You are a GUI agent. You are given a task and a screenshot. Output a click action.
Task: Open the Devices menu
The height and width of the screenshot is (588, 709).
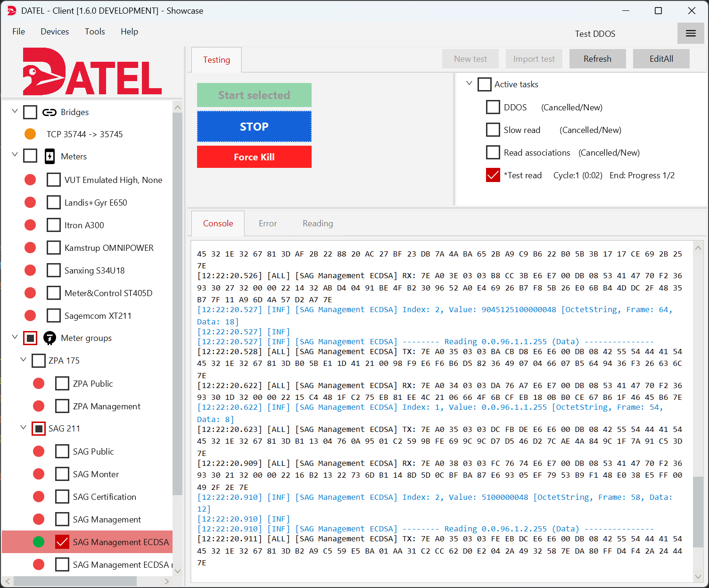point(55,32)
